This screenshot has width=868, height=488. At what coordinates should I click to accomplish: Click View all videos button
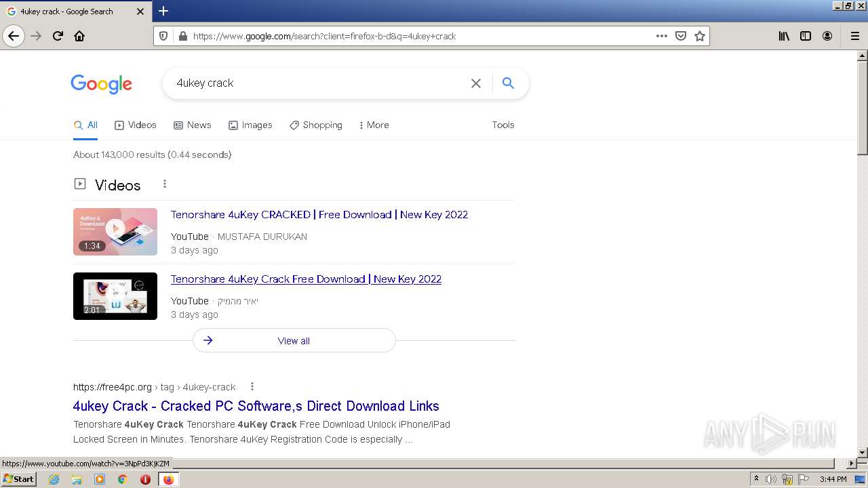pos(294,340)
